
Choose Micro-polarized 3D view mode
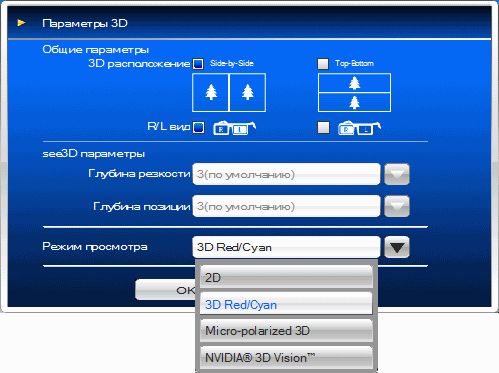(x=286, y=330)
